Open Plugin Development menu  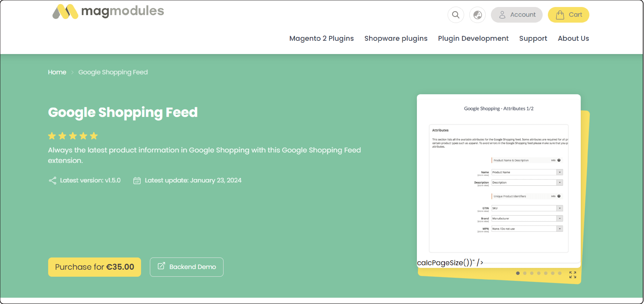pos(473,38)
